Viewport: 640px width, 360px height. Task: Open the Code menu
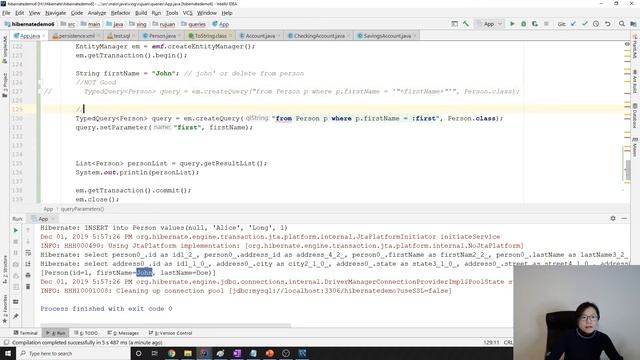coord(77,13)
